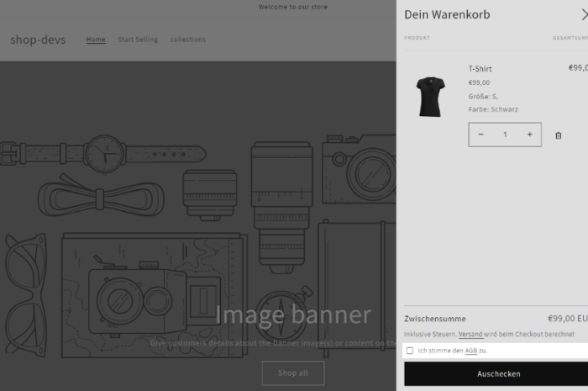Click the quantity field showing 1

coord(505,135)
